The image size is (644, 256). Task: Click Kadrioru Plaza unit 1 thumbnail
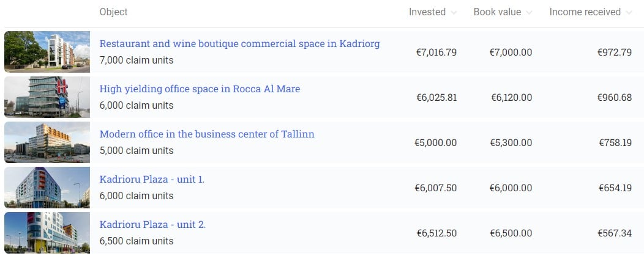47,188
